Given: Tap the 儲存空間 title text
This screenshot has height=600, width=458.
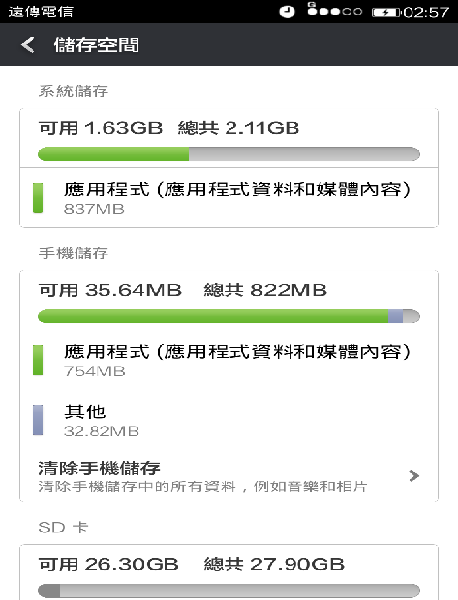Looking at the screenshot, I should [96, 45].
